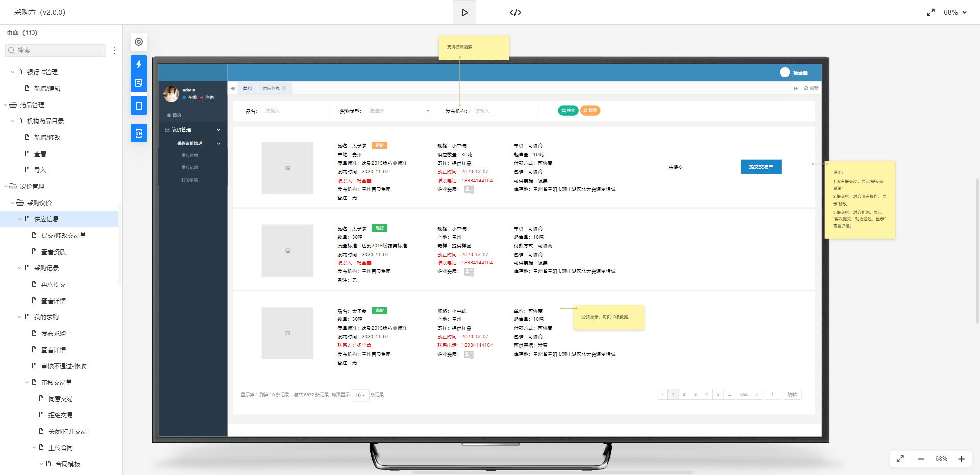Click the admin avatar in the prototype sidebar

click(x=171, y=94)
